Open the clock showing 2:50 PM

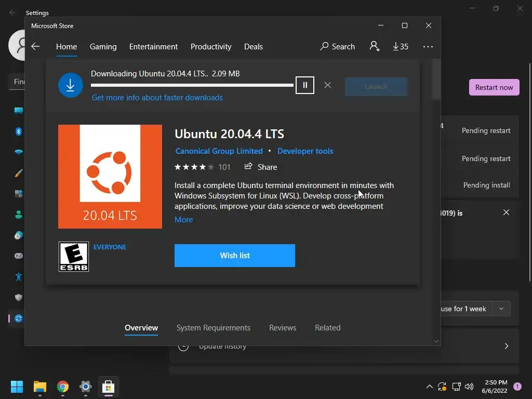click(495, 387)
